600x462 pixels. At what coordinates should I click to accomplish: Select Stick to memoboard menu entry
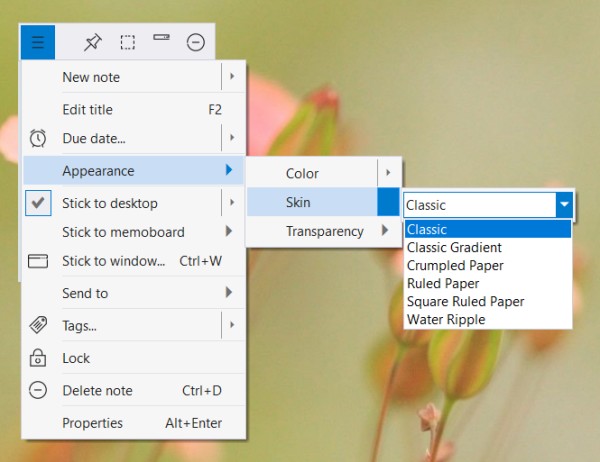pos(134,232)
